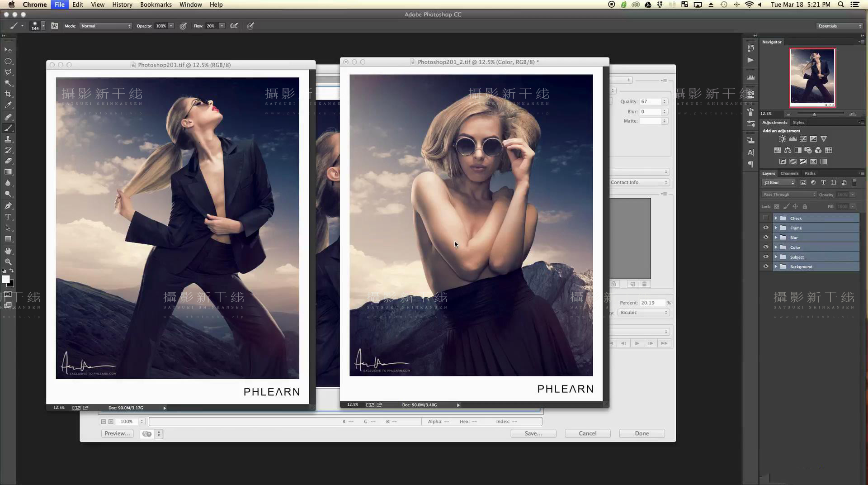Image resolution: width=868 pixels, height=485 pixels.
Task: Switch to the Styles tab
Action: [798, 122]
